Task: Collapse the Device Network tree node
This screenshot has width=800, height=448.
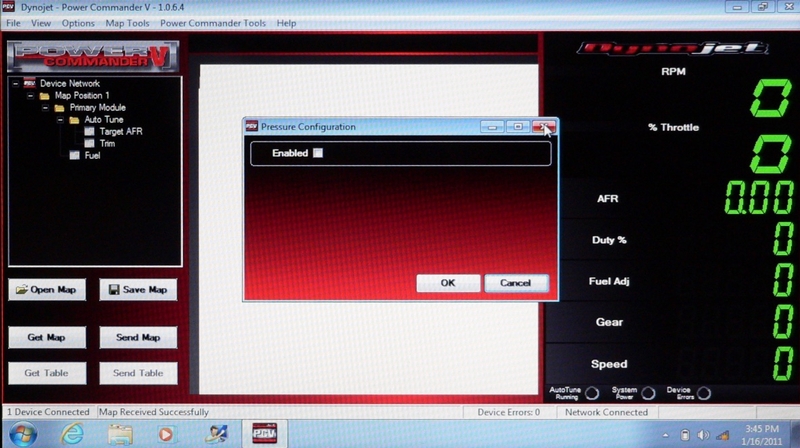Action: 16,83
